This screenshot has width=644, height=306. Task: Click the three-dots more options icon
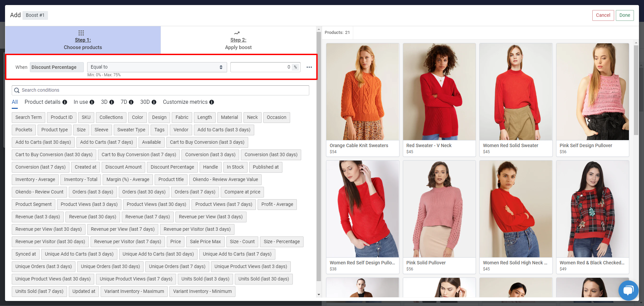(309, 67)
